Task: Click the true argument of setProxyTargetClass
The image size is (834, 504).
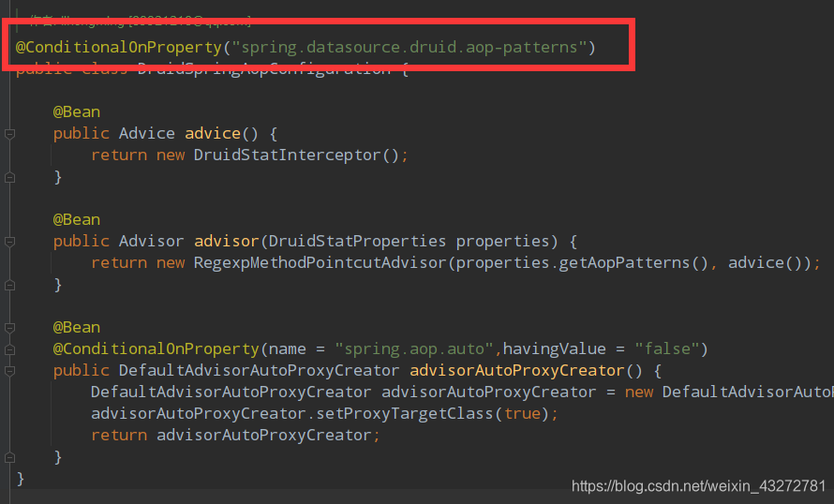Action: (x=522, y=414)
